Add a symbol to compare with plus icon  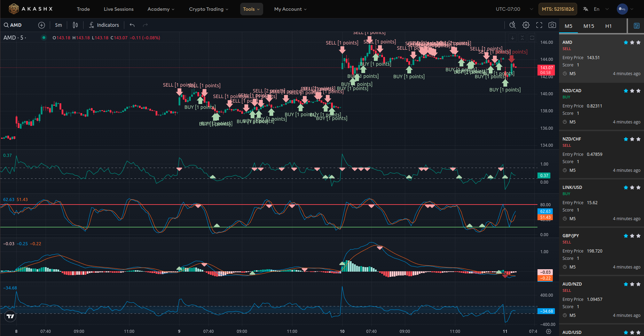point(41,25)
